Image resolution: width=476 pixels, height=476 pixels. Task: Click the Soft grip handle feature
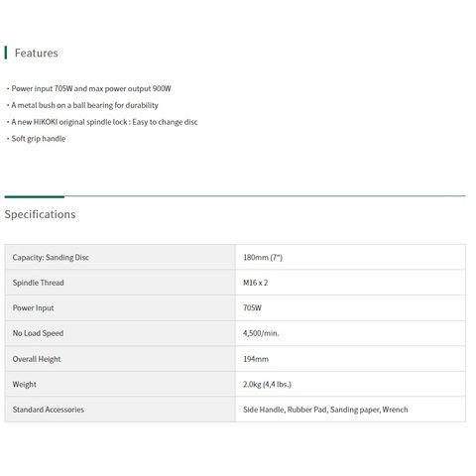(39, 139)
